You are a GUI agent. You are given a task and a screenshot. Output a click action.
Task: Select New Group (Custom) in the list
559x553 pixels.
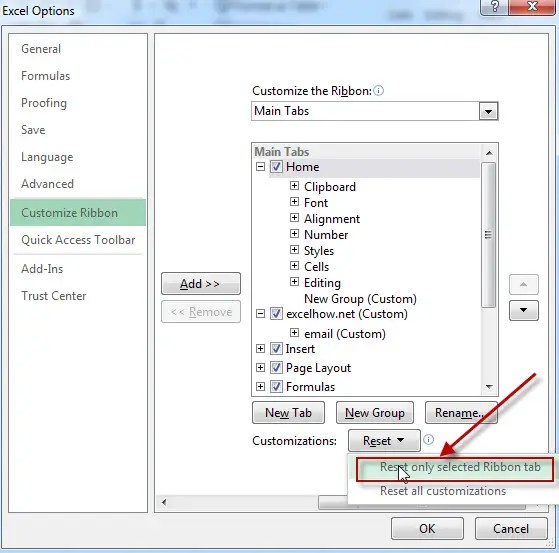click(360, 299)
